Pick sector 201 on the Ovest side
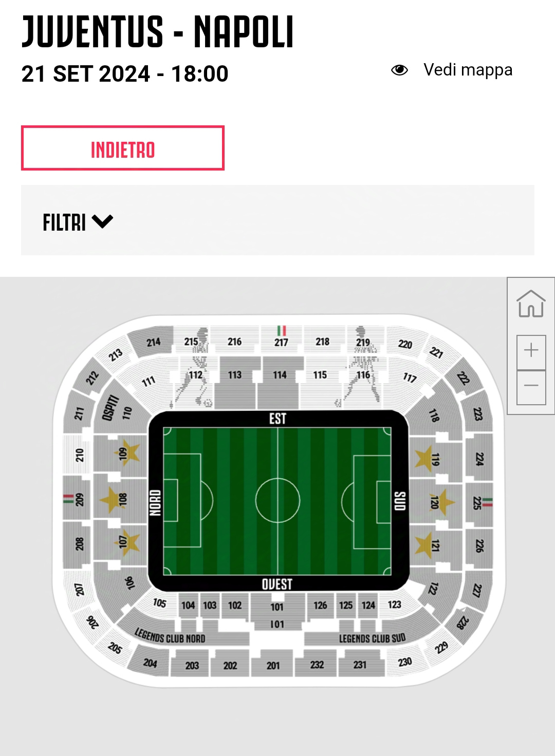Image resolution: width=555 pixels, height=756 pixels. tap(273, 665)
